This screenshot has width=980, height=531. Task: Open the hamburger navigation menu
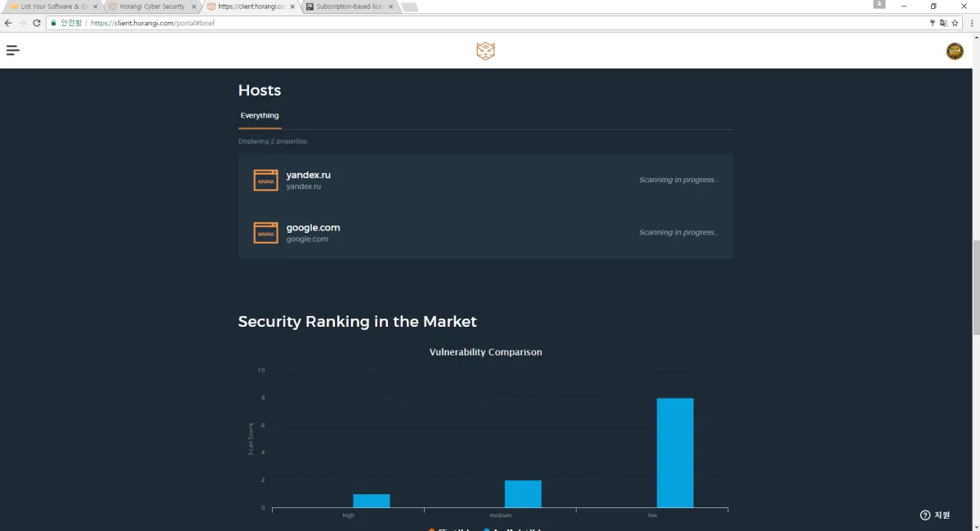pyautogui.click(x=12, y=51)
